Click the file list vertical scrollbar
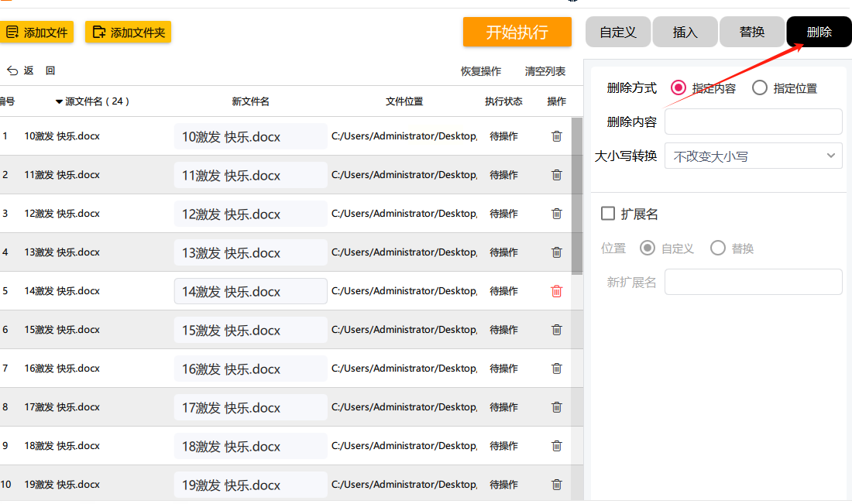This screenshot has width=852, height=504. point(577,197)
